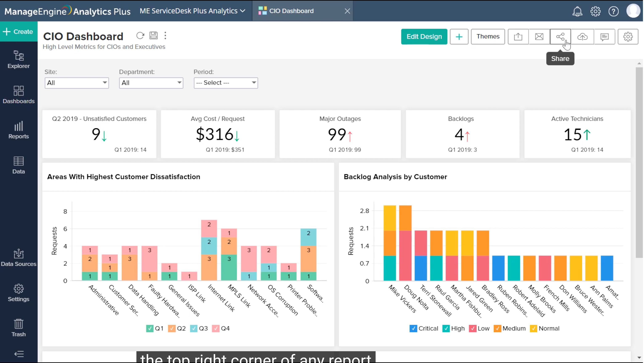Click the Publish cloud icon
644x363 pixels.
point(582,37)
